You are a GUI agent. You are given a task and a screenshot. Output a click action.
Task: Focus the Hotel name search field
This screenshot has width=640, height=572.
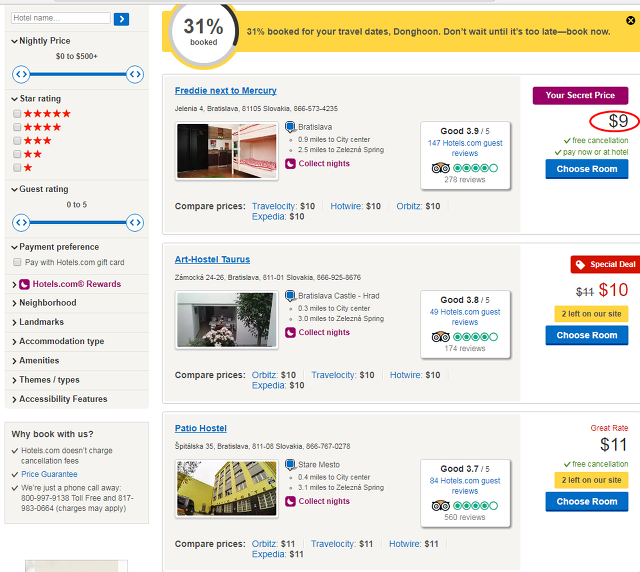click(61, 18)
